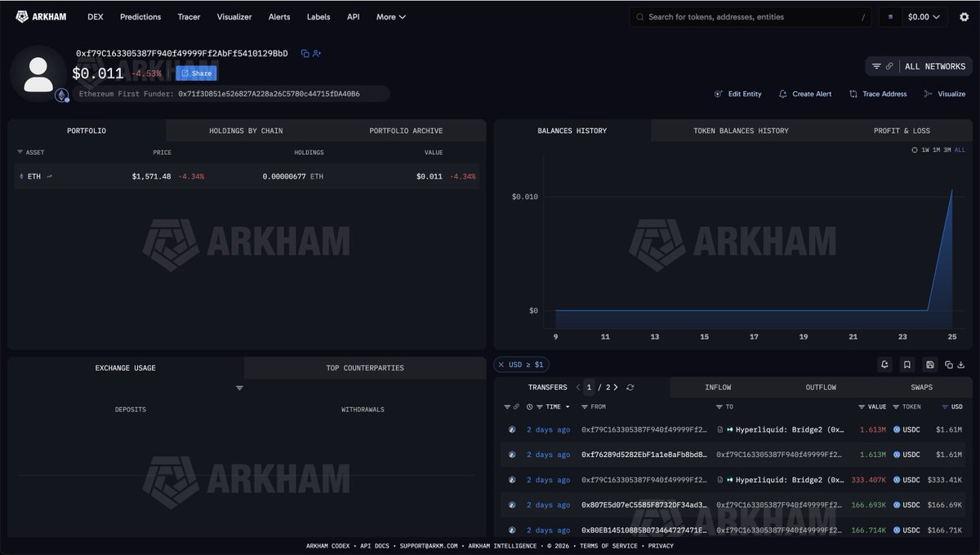Refresh the transfers list
The height and width of the screenshot is (555, 980).
[x=630, y=388]
